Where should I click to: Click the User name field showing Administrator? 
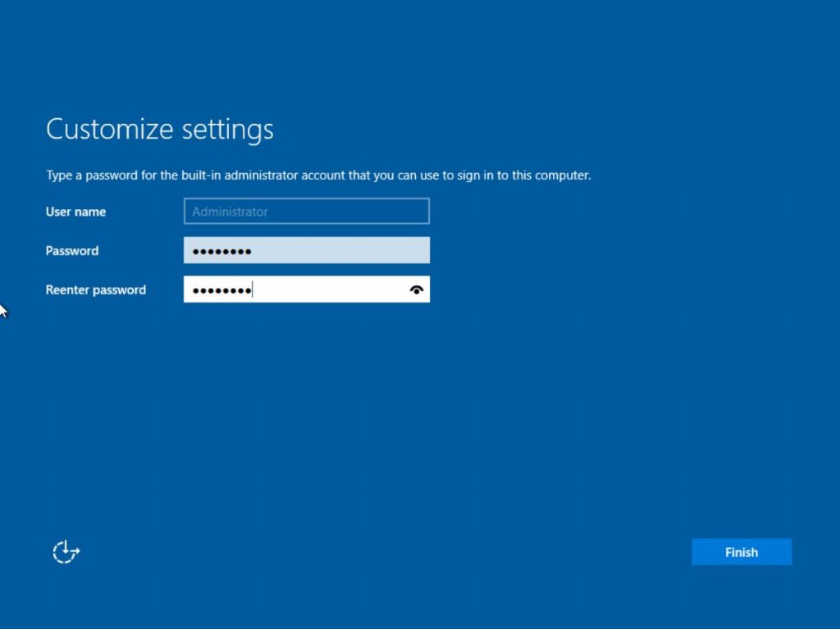[306, 211]
